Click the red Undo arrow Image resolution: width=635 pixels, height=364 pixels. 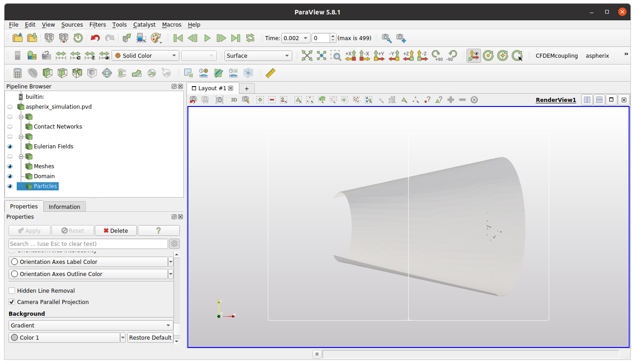[x=95, y=38]
